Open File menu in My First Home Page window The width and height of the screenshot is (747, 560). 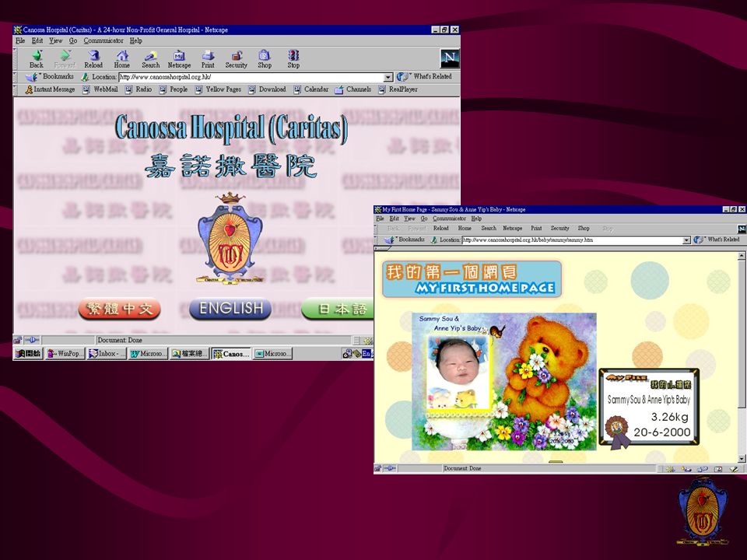coord(380,219)
